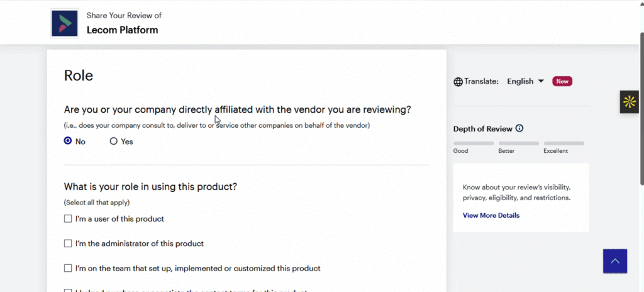Click the Good depth progress bar
Image resolution: width=644 pixels, height=292 pixels.
(473, 143)
